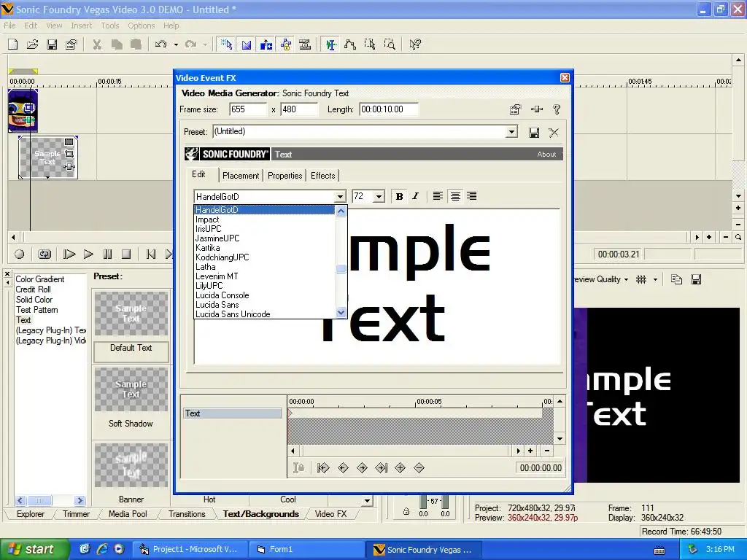Image resolution: width=747 pixels, height=560 pixels.
Task: Click the Cut scissors toolbar icon
Action: coord(97,44)
